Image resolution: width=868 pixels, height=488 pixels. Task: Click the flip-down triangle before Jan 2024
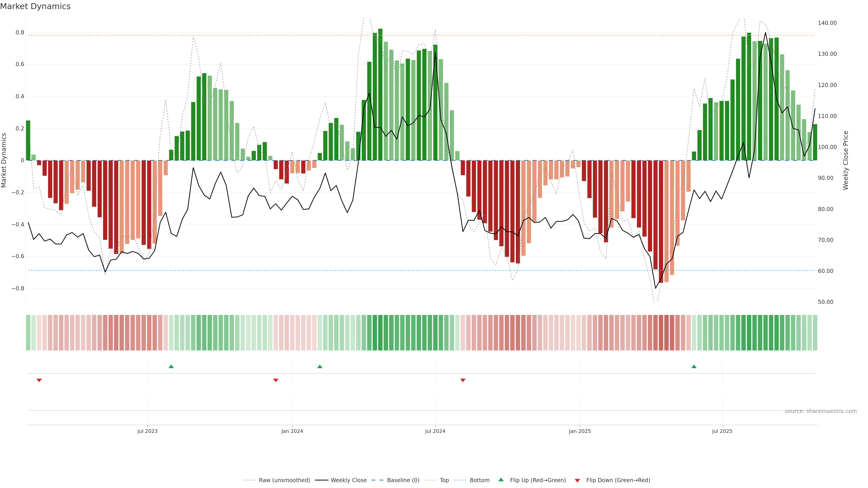pyautogui.click(x=276, y=380)
